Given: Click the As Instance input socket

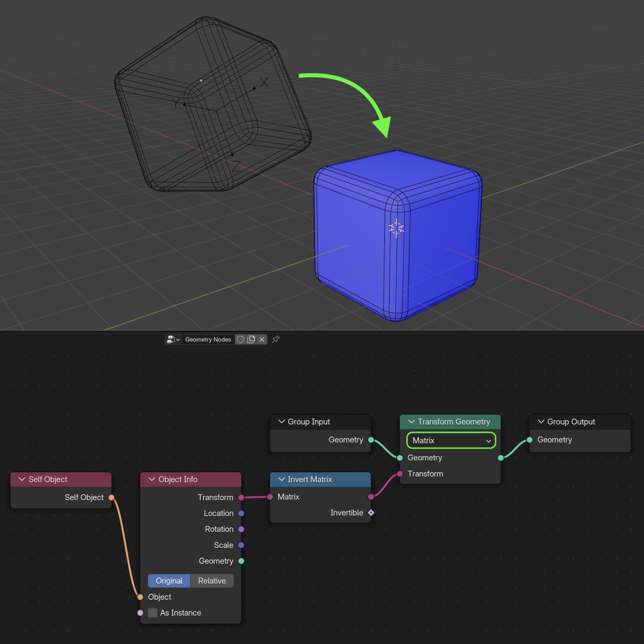Looking at the screenshot, I should 140,613.
